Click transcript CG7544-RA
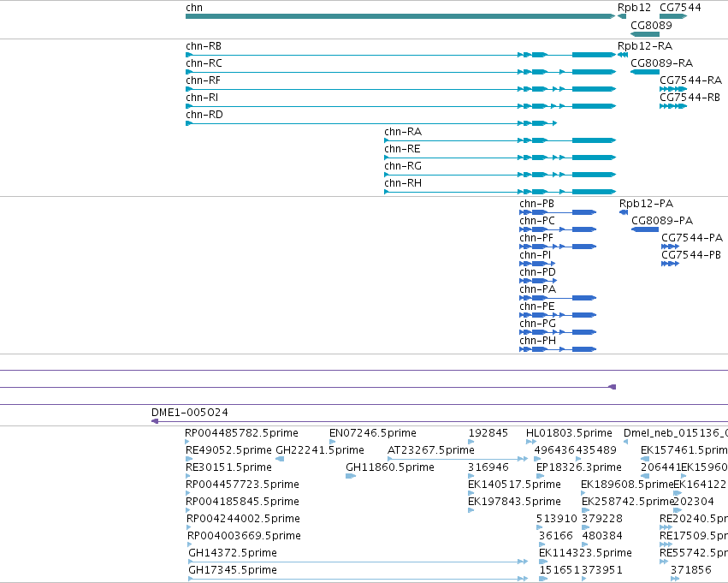Screen dimensions: 728x583 coord(691,80)
